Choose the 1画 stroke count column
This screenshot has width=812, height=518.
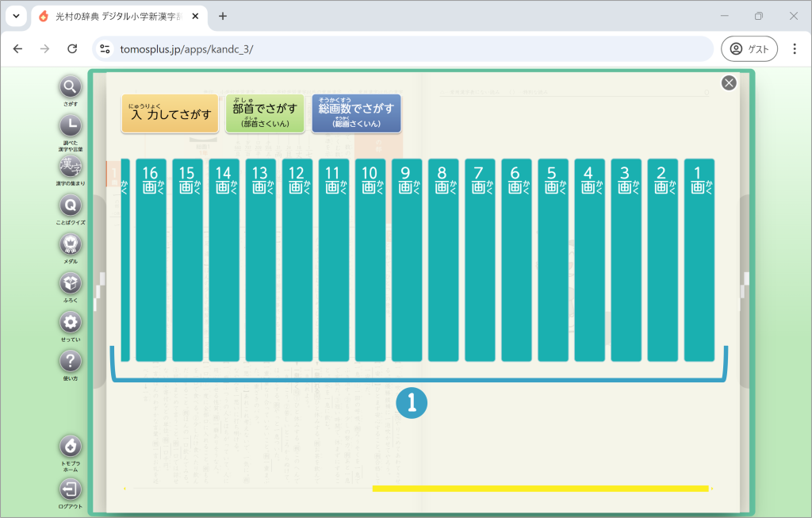(x=699, y=260)
